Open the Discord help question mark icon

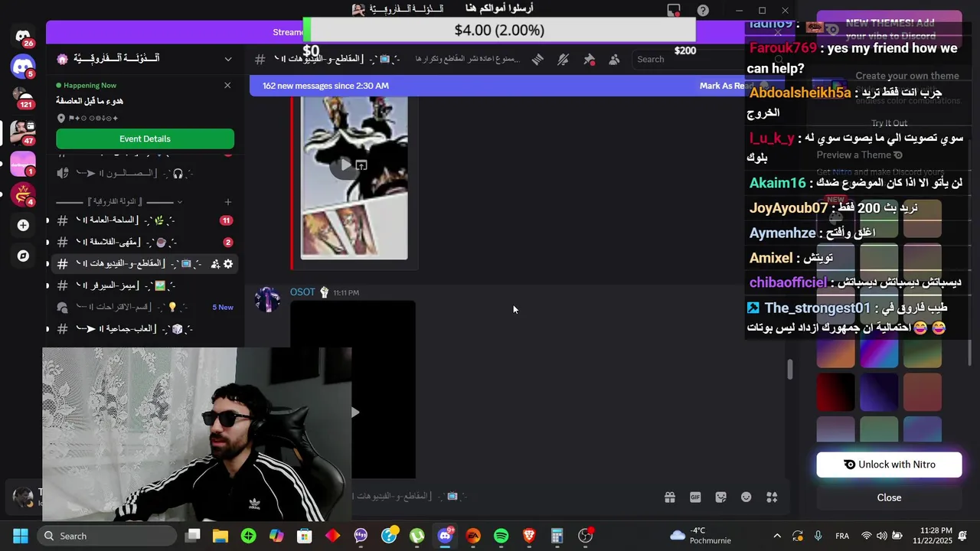click(x=703, y=10)
